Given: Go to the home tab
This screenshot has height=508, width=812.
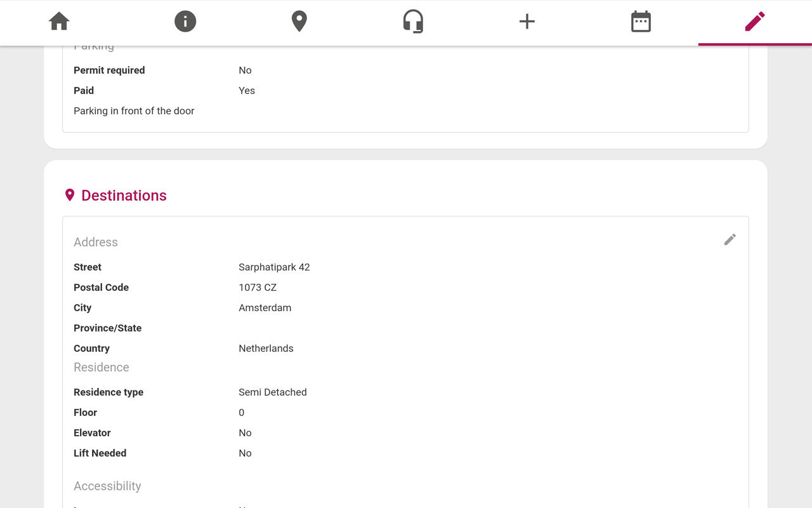Looking at the screenshot, I should point(59,22).
